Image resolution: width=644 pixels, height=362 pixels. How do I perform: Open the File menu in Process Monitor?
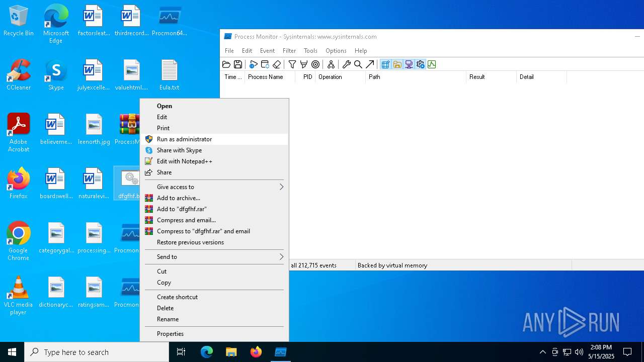[229, 51]
